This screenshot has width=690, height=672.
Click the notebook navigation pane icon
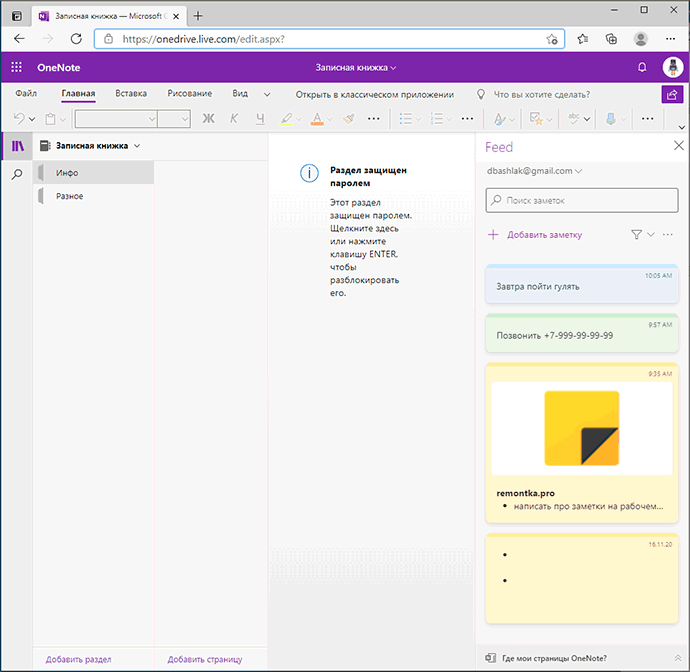pos(16,146)
